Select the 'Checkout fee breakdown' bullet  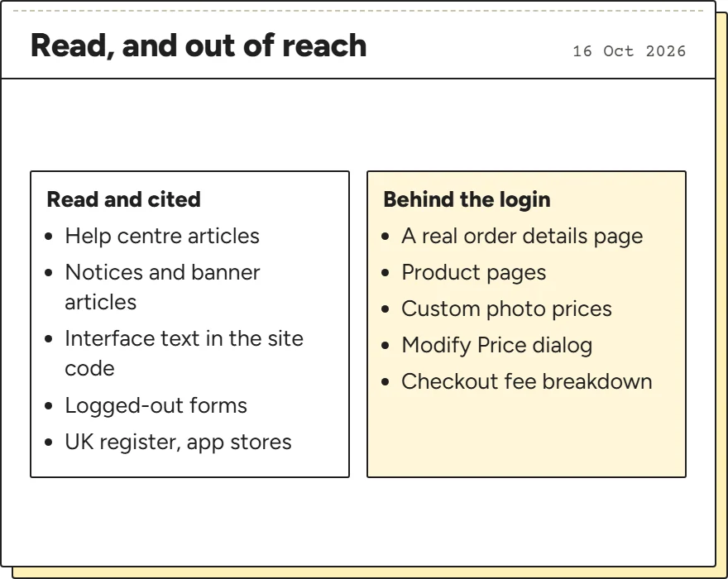(x=527, y=381)
